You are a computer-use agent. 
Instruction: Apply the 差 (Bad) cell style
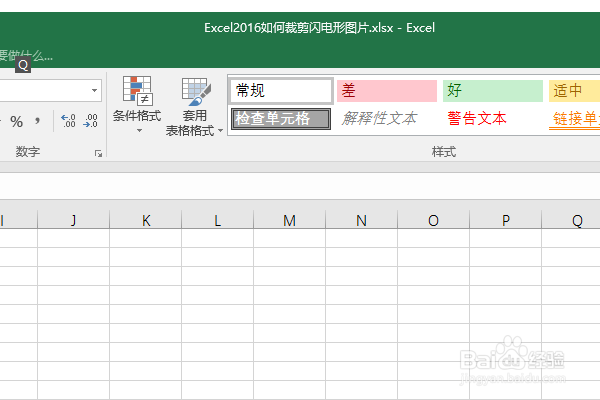coord(387,91)
